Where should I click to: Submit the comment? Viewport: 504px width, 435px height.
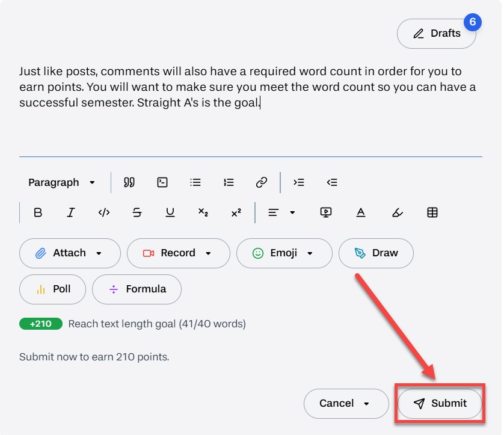point(440,404)
